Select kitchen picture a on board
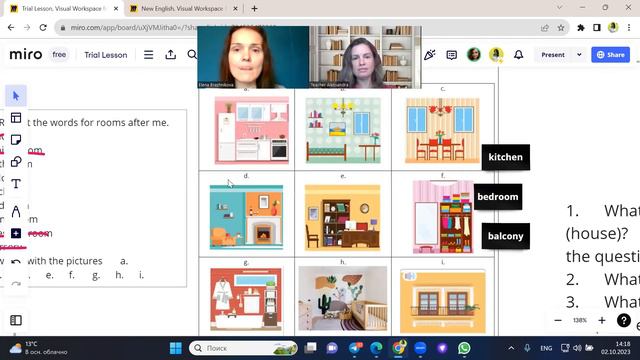This screenshot has height=360, width=640. click(252, 130)
